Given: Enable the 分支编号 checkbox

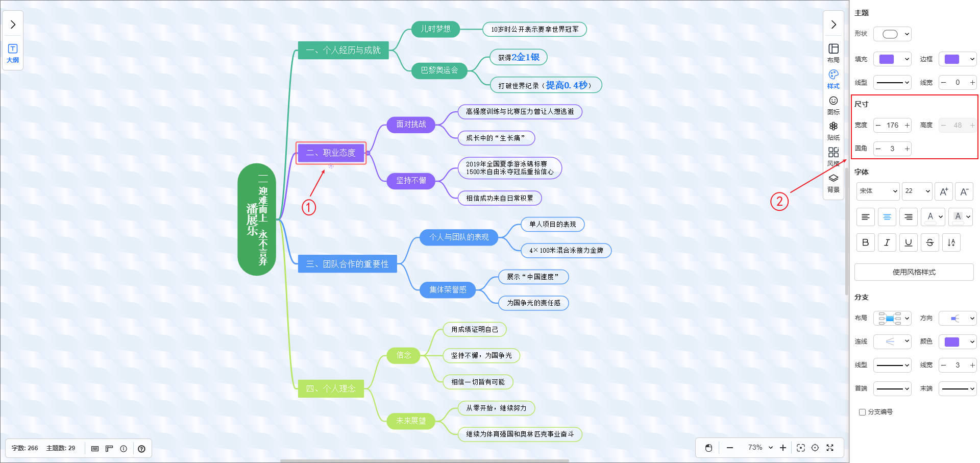Looking at the screenshot, I should [x=862, y=412].
